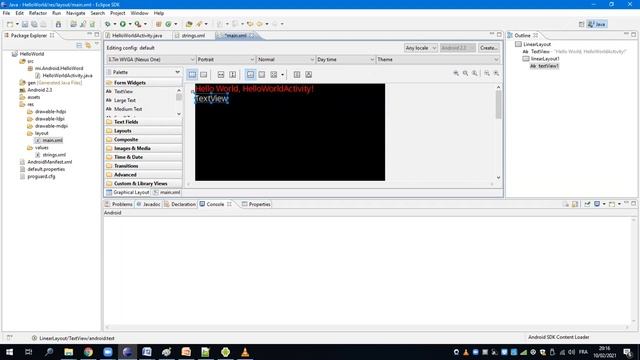Toggle Link with Editor in Package Explorer

(88, 45)
